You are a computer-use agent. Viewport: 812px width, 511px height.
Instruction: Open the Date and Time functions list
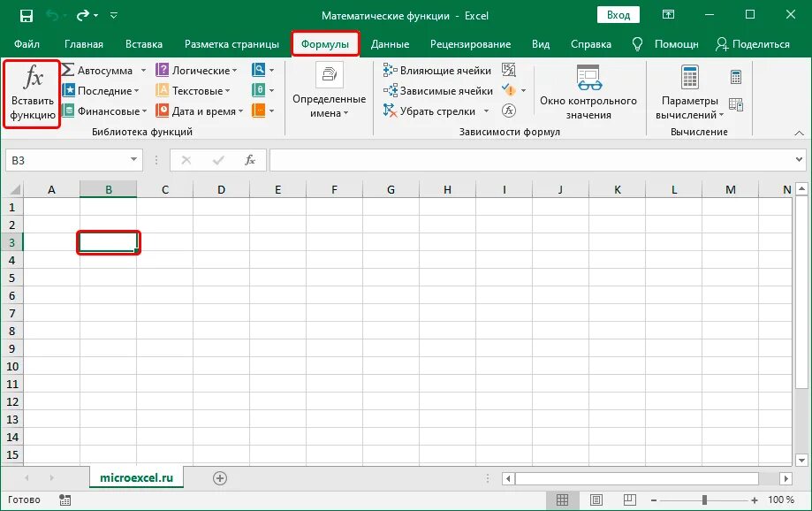200,111
